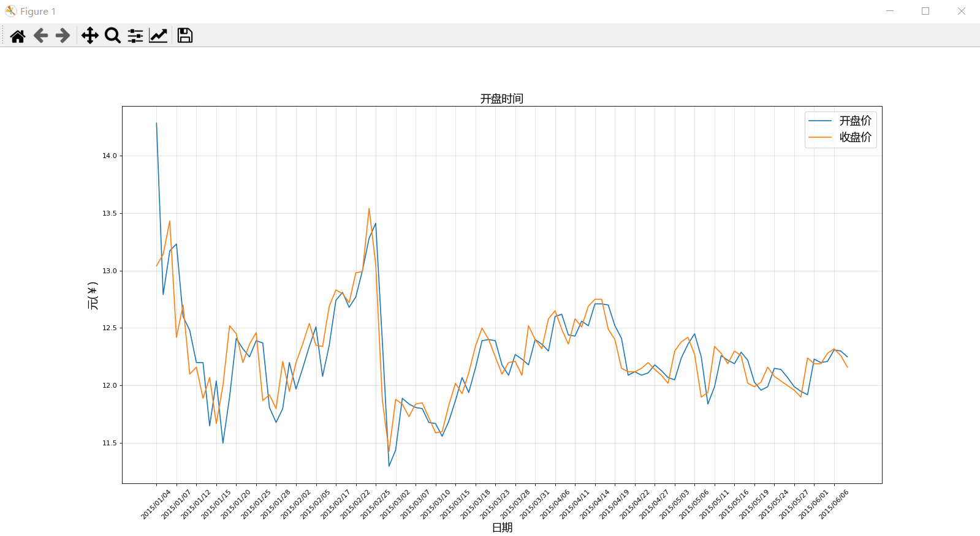Open the Configure subplots dialog
This screenshot has width=980, height=536.
(135, 36)
